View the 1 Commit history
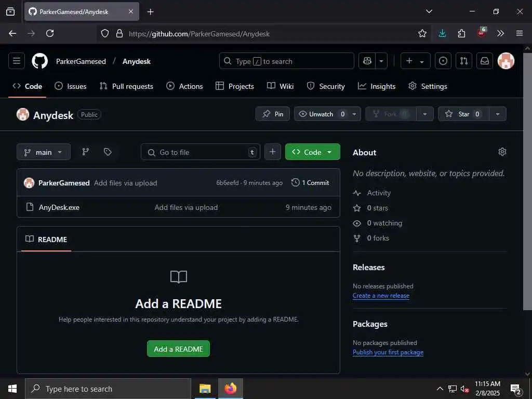532x399 pixels. tap(311, 182)
